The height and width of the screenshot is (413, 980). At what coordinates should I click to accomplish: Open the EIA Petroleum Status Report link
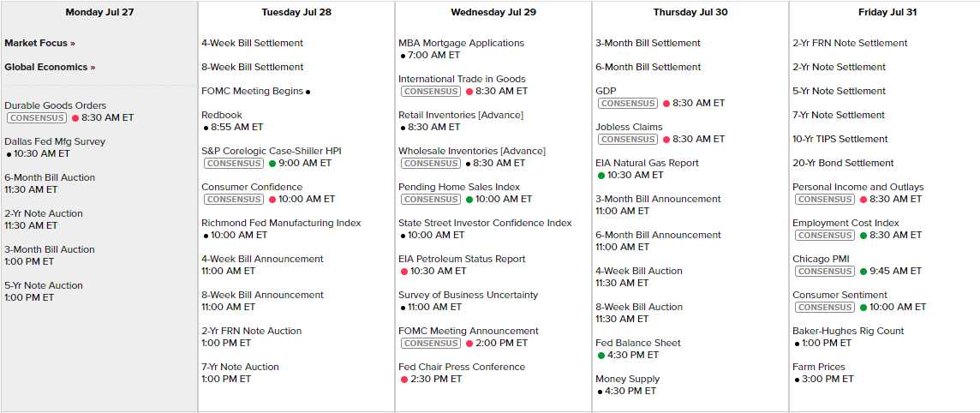[462, 259]
